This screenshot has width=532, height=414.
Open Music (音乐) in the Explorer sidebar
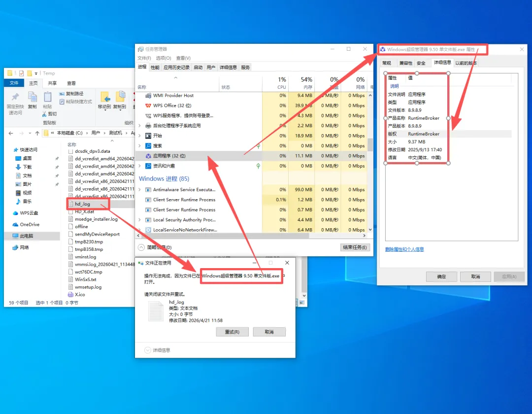point(24,201)
